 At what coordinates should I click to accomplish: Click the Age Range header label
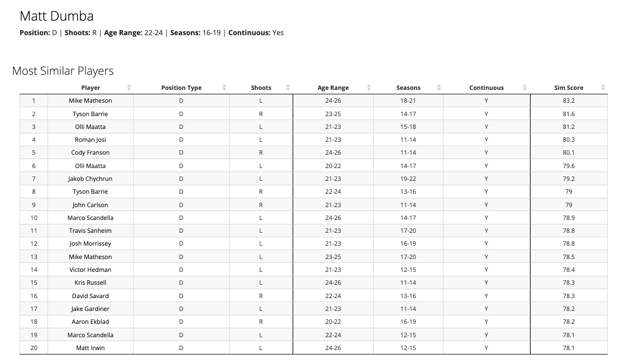coord(333,88)
